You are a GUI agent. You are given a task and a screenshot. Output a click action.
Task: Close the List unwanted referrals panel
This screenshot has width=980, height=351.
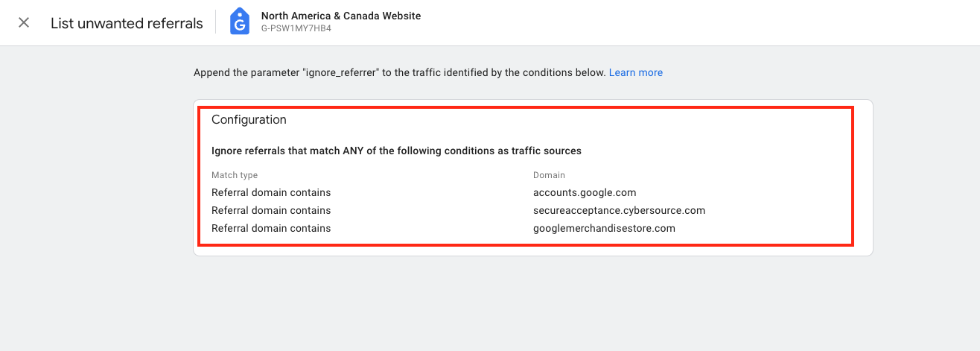coord(24,22)
